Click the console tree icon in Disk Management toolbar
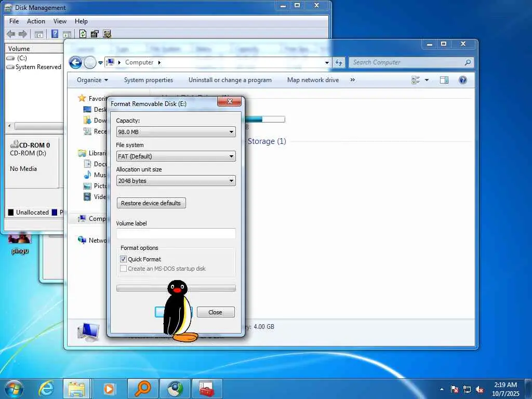The image size is (532, 399). point(39,34)
